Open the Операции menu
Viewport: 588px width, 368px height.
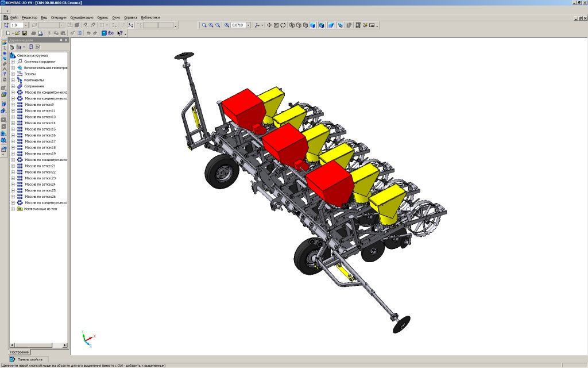(x=59, y=18)
